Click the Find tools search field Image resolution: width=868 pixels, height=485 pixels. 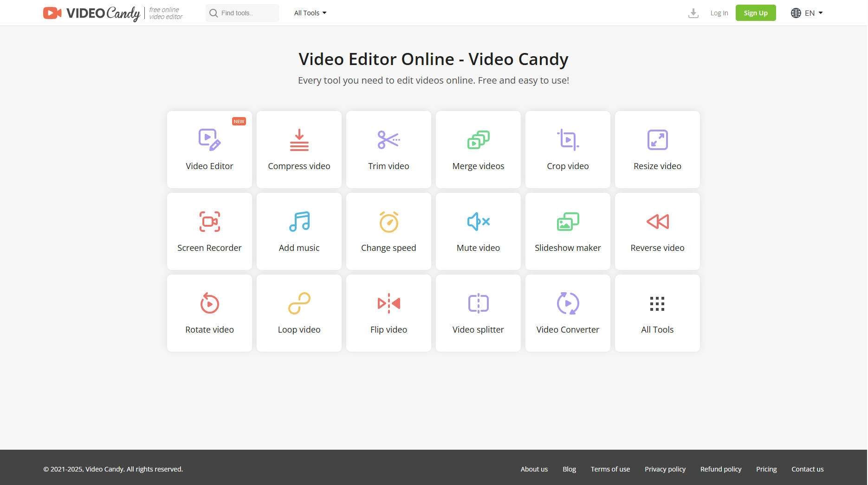[242, 13]
